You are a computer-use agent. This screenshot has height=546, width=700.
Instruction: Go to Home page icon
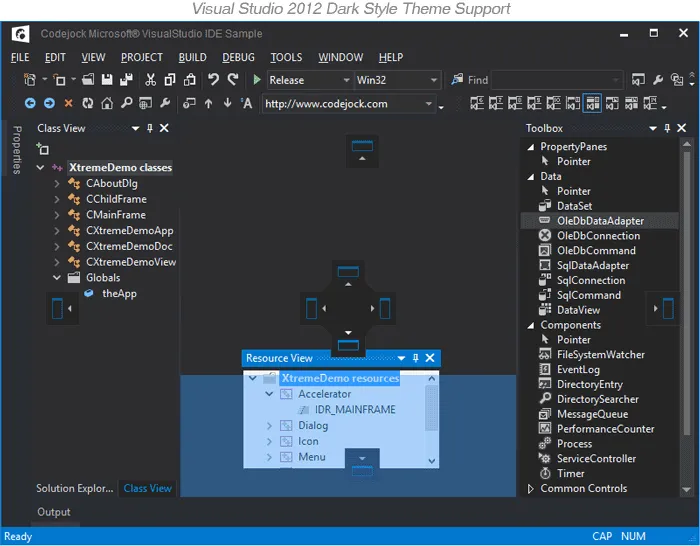107,104
